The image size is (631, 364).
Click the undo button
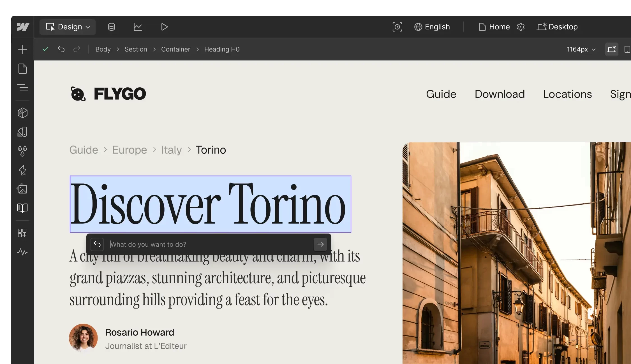pos(61,49)
